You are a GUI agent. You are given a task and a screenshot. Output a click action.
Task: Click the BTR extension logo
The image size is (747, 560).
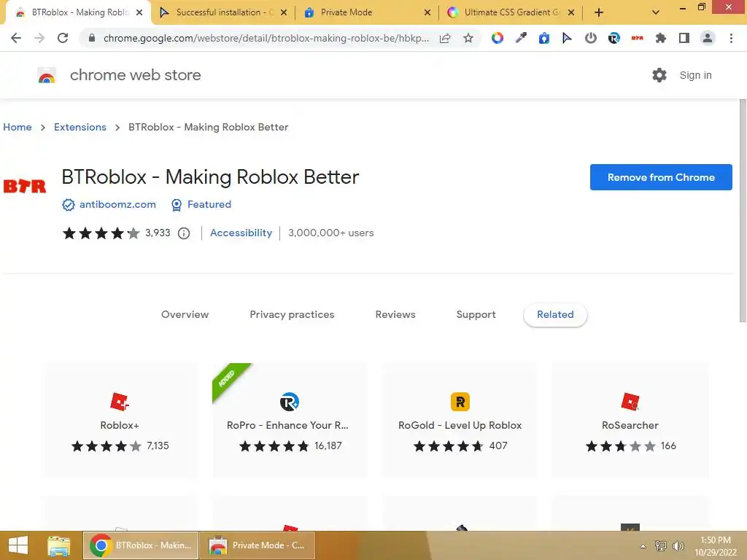(x=25, y=186)
